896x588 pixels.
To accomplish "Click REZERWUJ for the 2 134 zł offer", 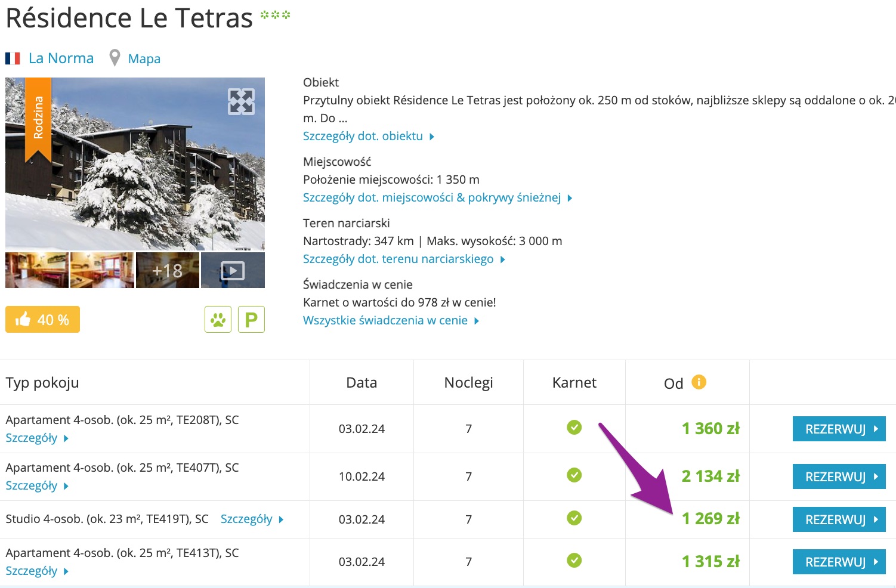I will pos(839,476).
